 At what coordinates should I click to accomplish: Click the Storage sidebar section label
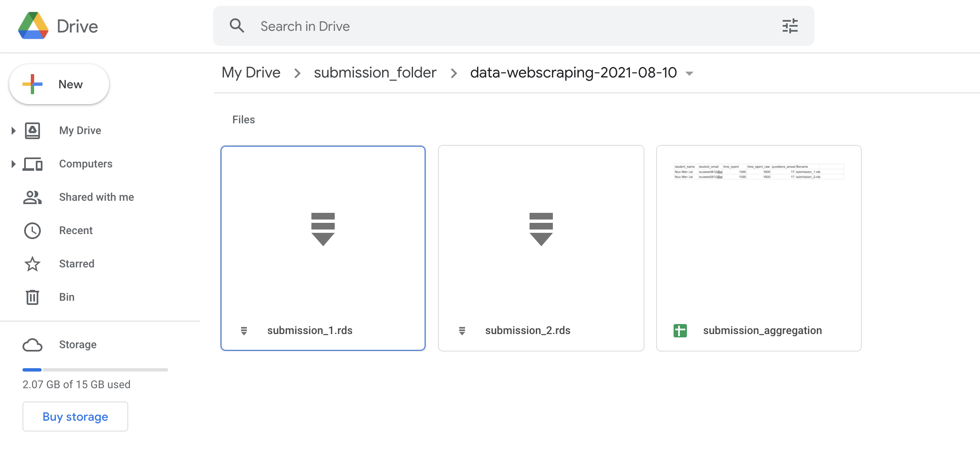coord(77,344)
